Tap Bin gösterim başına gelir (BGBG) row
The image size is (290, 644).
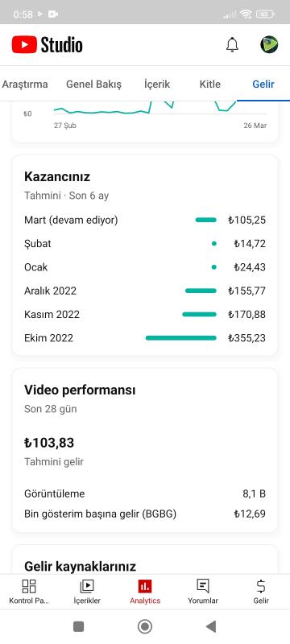(x=145, y=514)
